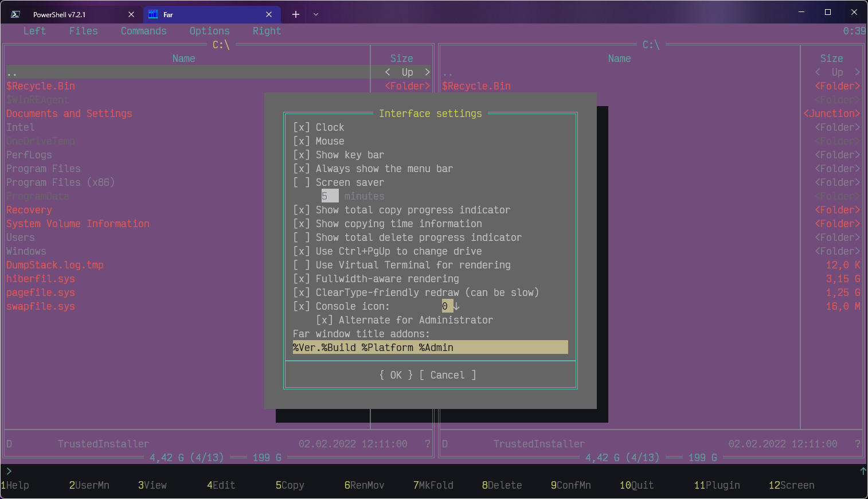The image size is (868, 499).
Task: Click the 10Quit key bar button
Action: click(x=637, y=485)
